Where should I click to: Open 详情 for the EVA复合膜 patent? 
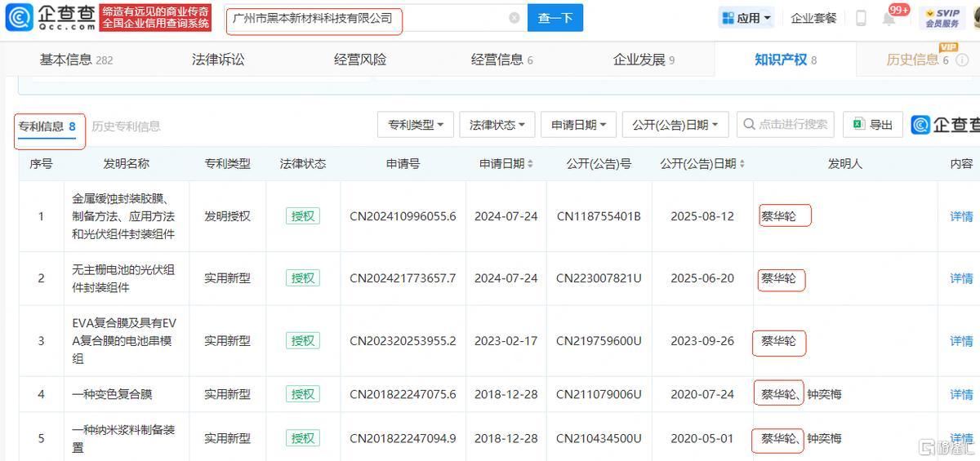coord(961,341)
